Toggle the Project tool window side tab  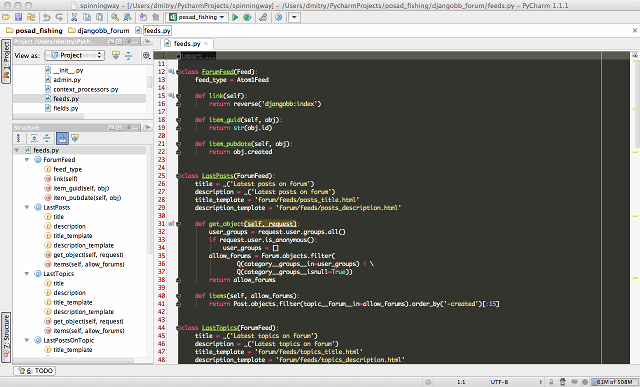6,61
